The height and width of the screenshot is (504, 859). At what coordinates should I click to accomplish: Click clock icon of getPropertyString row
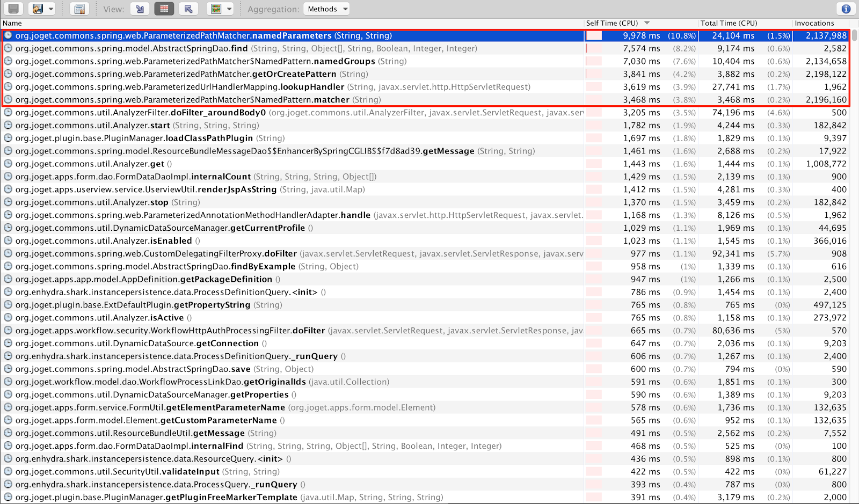8,305
